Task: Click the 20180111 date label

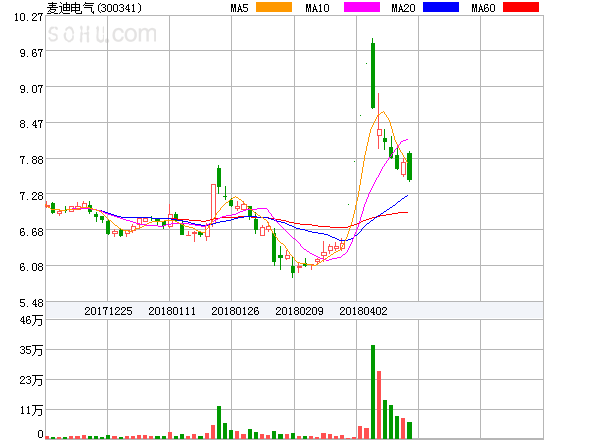Action: (172, 311)
